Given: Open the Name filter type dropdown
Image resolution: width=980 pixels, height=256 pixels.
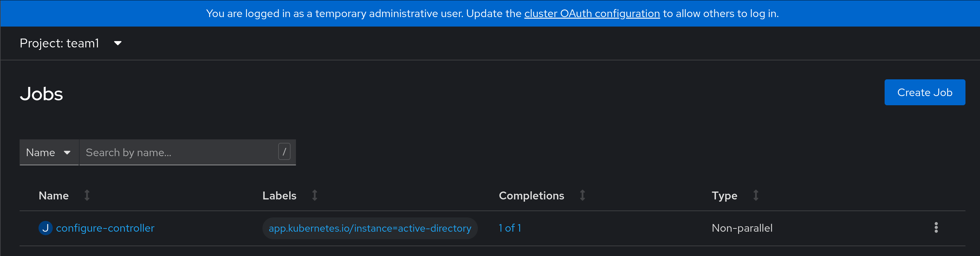Looking at the screenshot, I should (49, 152).
